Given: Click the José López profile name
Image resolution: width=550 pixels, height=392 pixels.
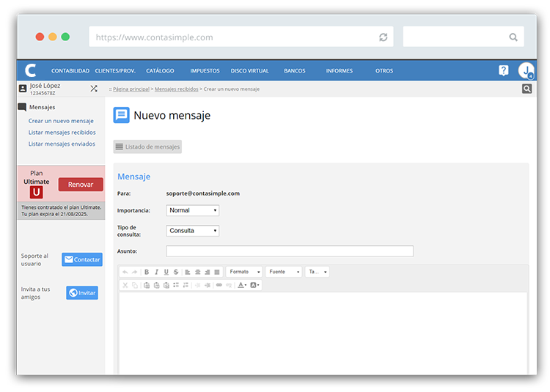Looking at the screenshot, I should (45, 86).
